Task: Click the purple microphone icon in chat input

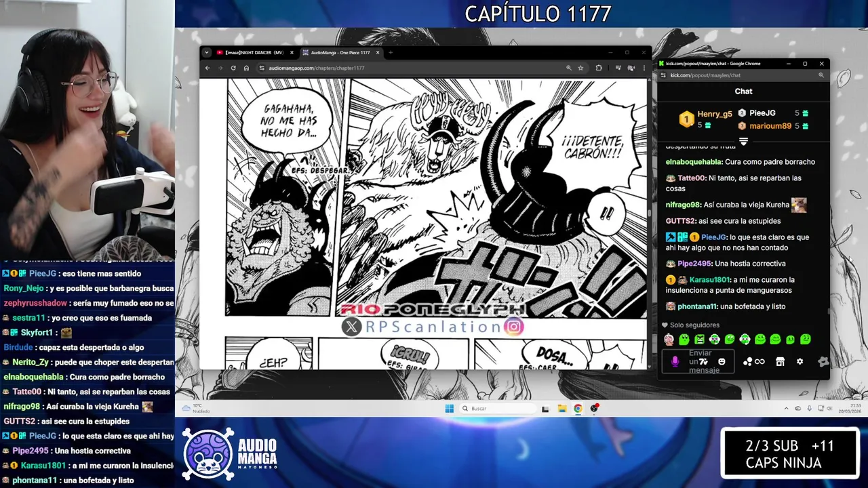Action: click(675, 362)
